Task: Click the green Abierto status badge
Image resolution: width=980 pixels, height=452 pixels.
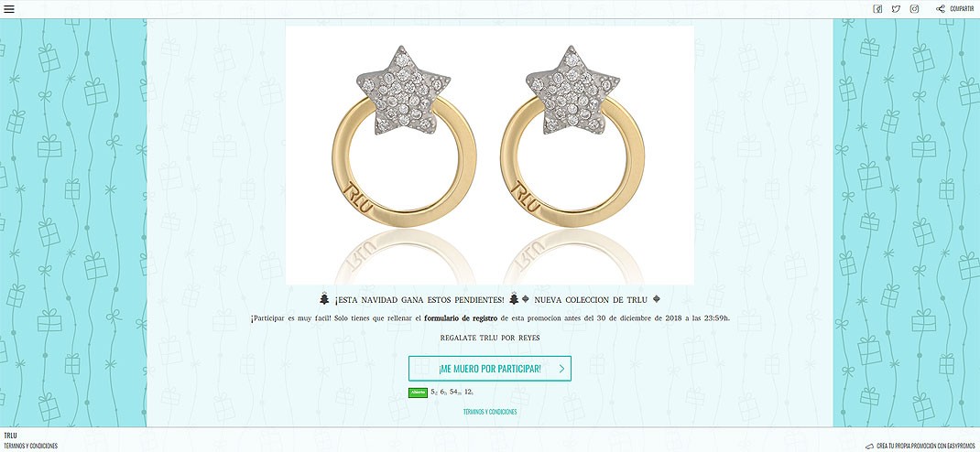Action: 419,392
